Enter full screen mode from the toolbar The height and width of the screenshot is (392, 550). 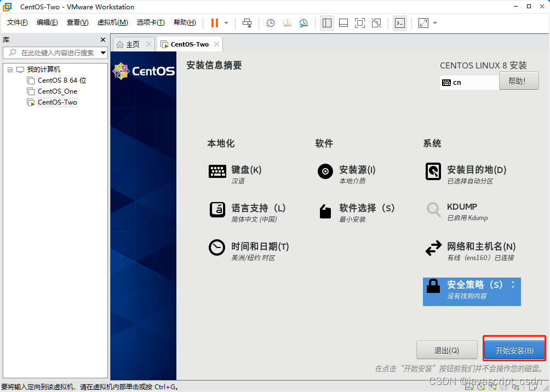(359, 23)
